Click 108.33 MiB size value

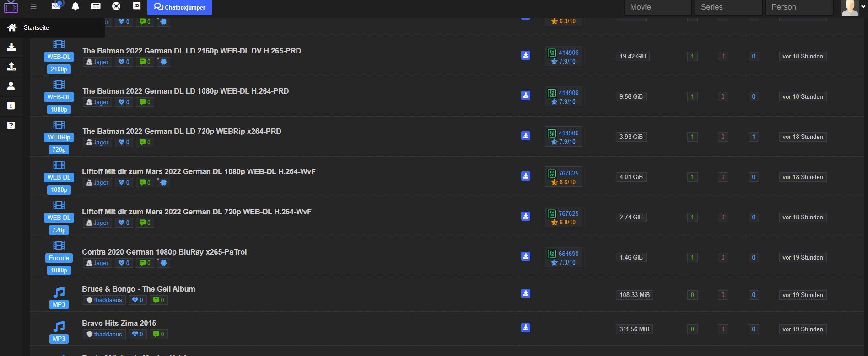point(635,295)
